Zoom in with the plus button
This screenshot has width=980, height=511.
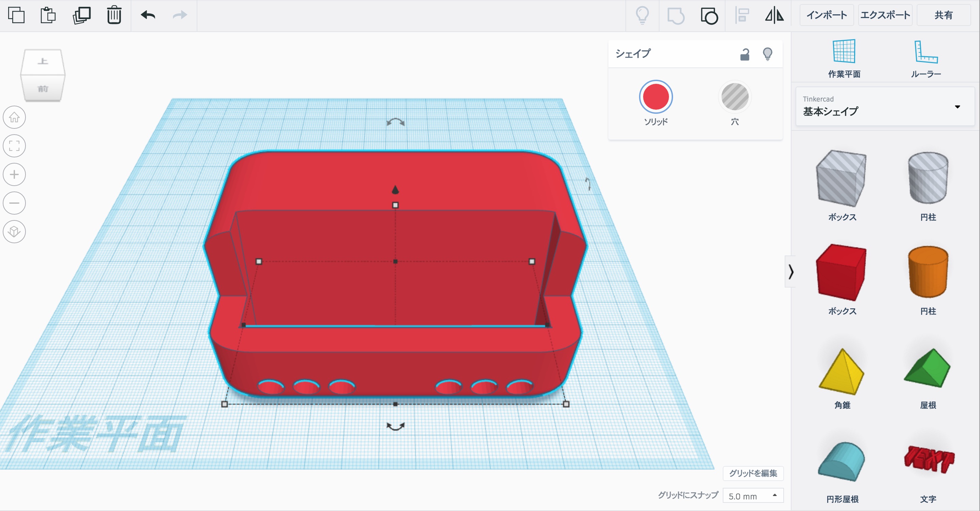(x=14, y=174)
